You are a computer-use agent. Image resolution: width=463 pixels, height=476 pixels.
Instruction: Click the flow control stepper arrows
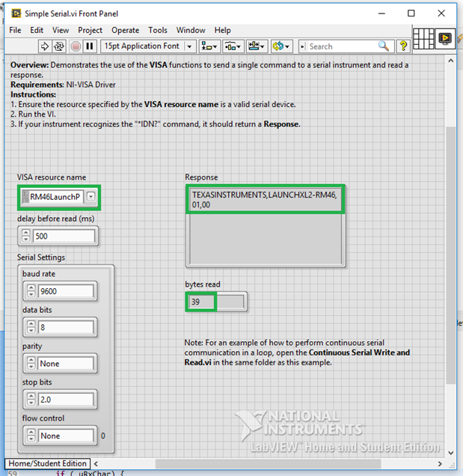pos(31,436)
